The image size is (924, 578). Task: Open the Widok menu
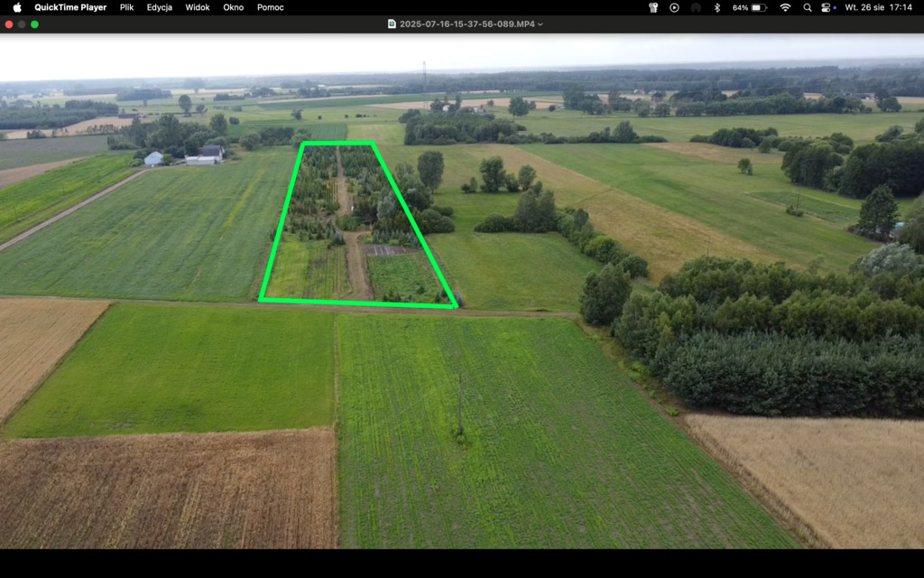click(197, 7)
